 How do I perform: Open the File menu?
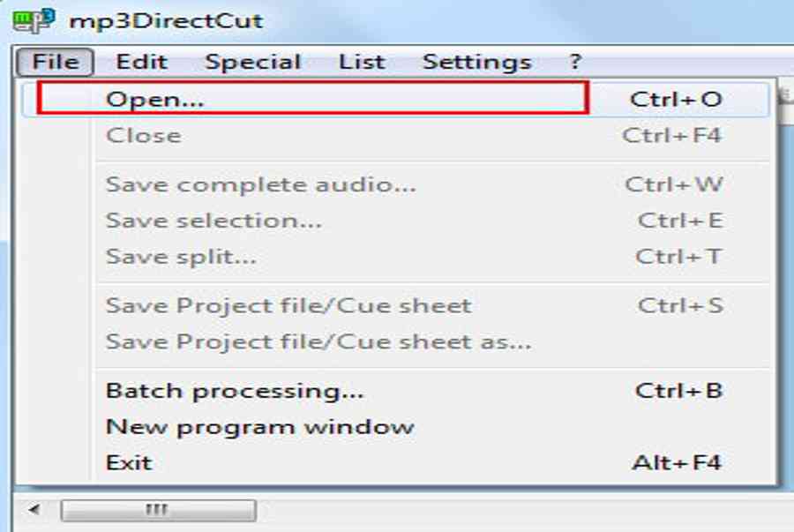[56, 63]
